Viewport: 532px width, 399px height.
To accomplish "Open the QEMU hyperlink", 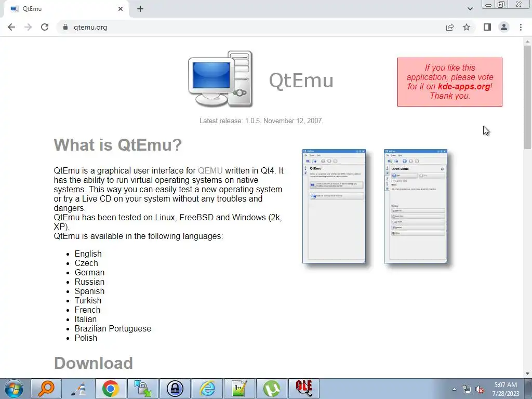I will click(210, 170).
